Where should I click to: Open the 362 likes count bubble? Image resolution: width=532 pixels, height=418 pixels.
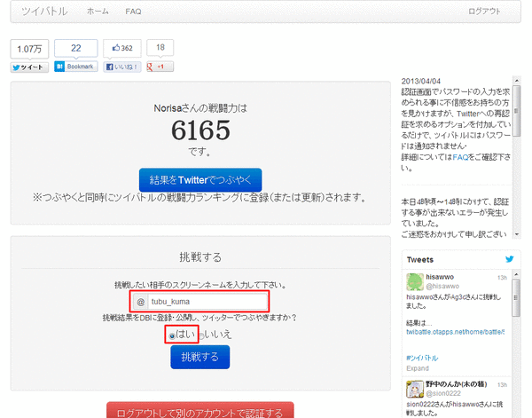coord(122,48)
